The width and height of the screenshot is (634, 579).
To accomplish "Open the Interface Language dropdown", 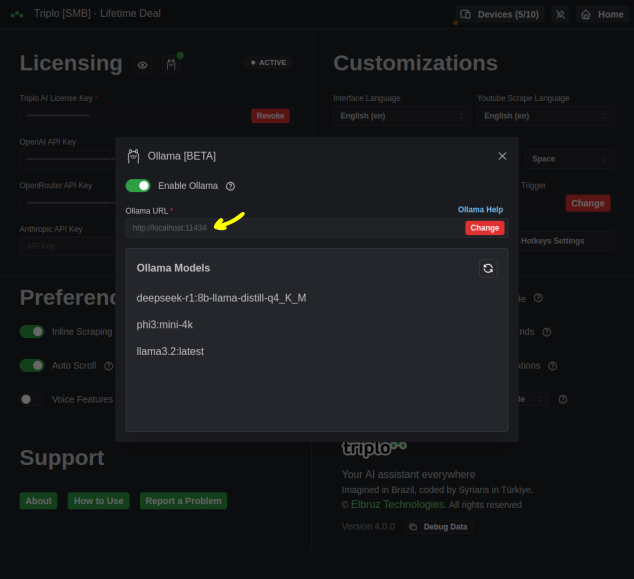I will 402,116.
